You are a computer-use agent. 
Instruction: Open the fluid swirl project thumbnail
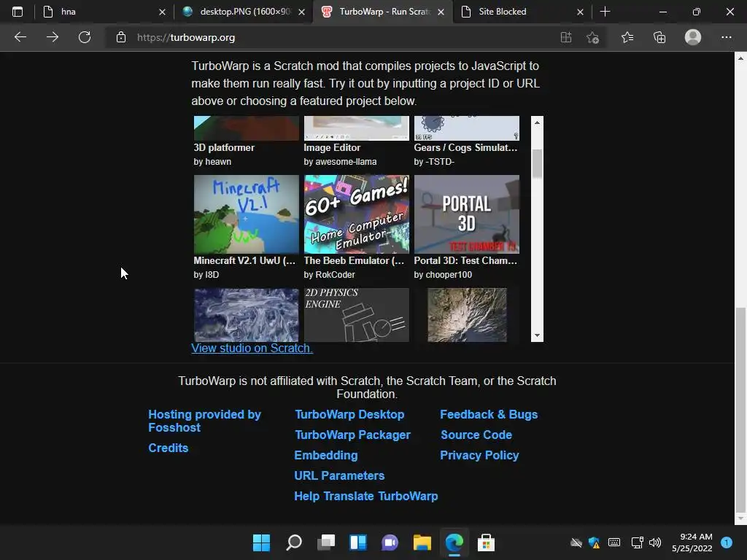pos(247,315)
